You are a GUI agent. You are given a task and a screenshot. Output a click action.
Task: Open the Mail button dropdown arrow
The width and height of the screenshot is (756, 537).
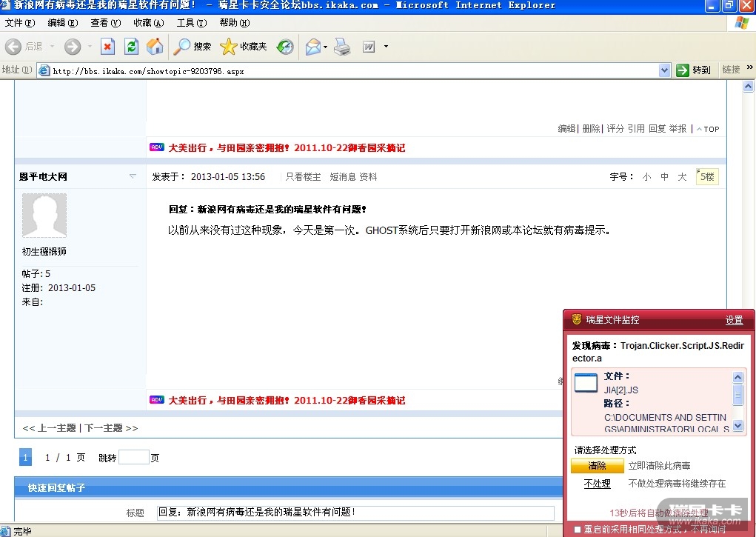(326, 47)
